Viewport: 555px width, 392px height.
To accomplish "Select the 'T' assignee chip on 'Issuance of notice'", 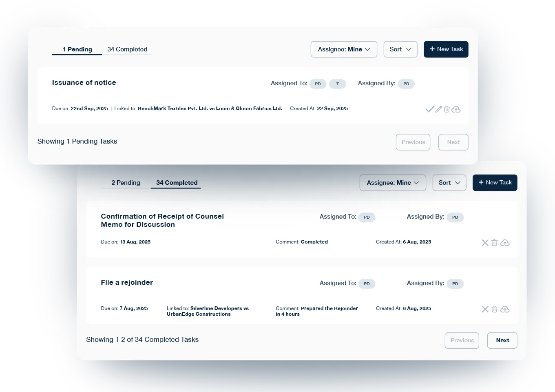I will click(x=338, y=84).
